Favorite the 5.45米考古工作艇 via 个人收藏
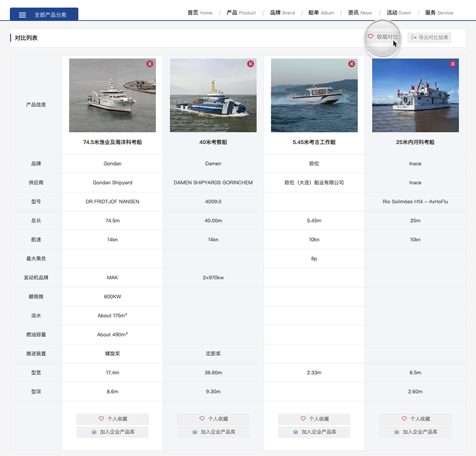 314,419
